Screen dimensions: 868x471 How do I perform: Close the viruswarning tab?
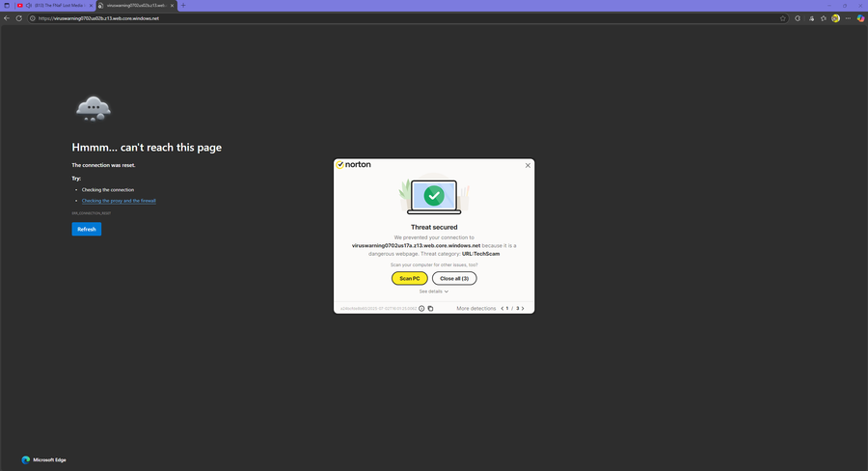click(x=173, y=6)
